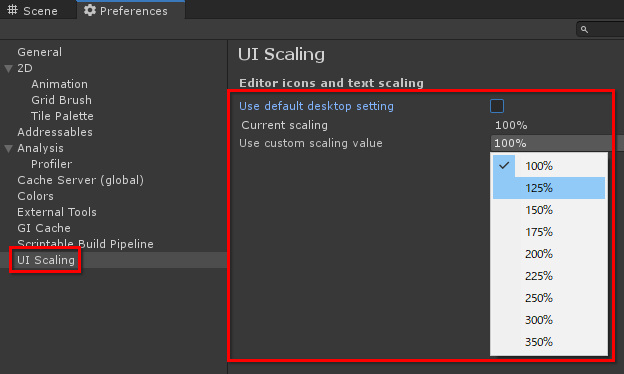
Task: Click the Scene grid icon
Action: (x=13, y=10)
